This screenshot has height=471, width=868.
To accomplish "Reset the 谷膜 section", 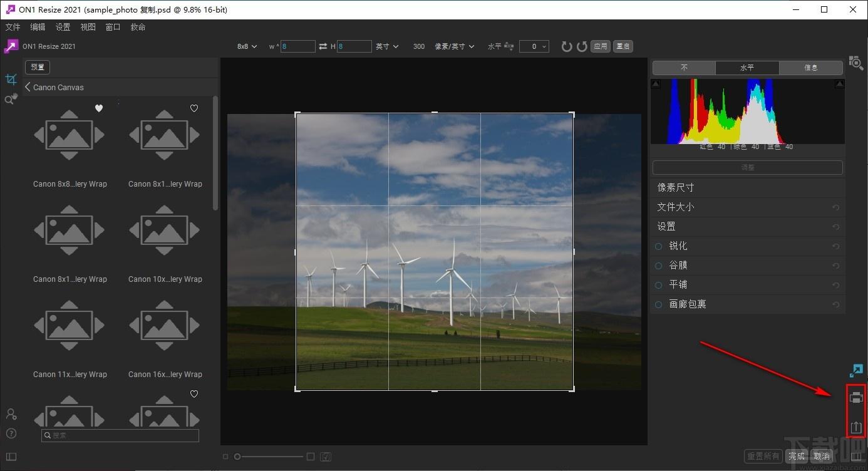I will tap(835, 266).
